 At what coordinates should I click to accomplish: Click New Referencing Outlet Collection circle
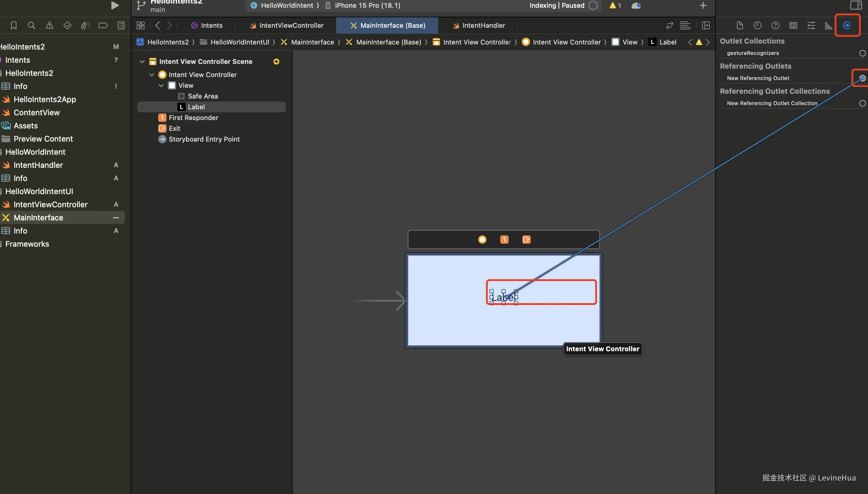(862, 103)
